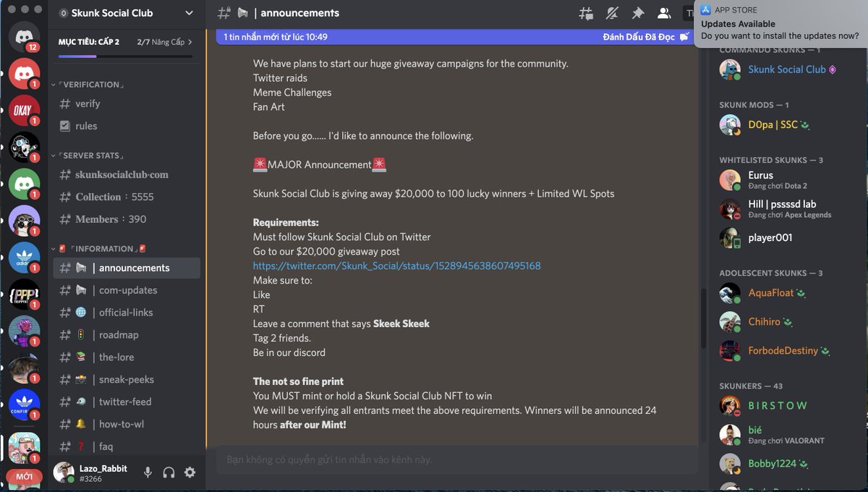Collapse the INFORMATION category
Viewport: 868px width, 492px height.
pos(99,249)
